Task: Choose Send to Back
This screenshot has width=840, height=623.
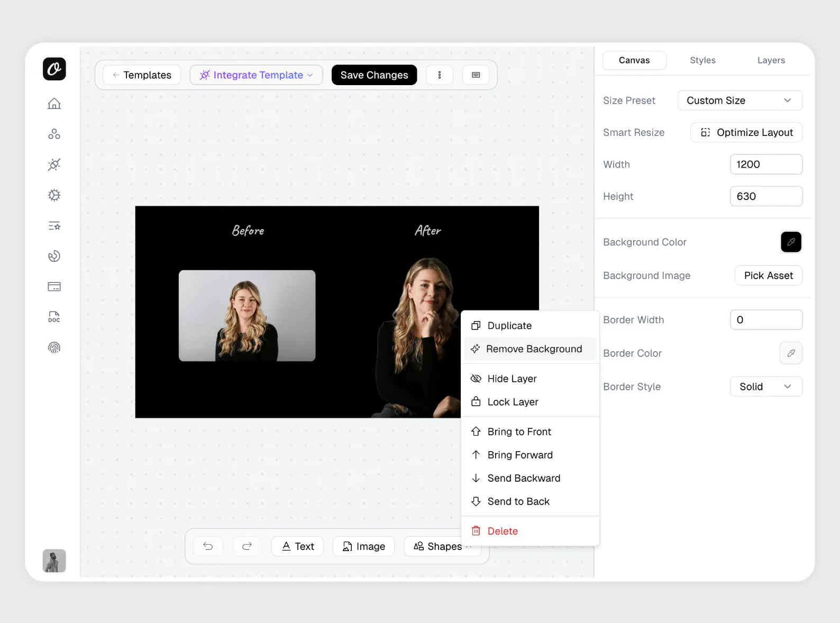Action: coord(530,501)
